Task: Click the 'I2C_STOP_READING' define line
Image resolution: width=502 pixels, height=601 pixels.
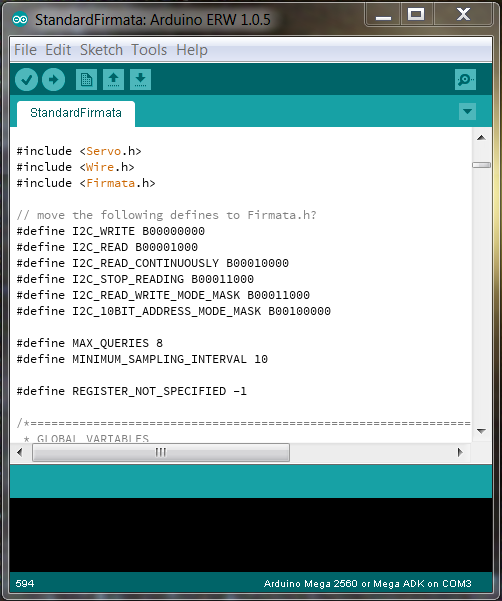Action: pyautogui.click(x=135, y=279)
